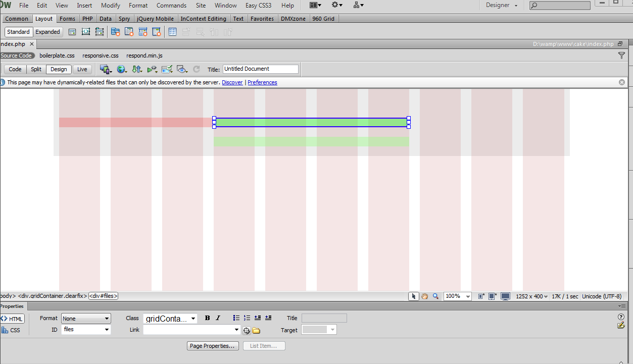
Task: Click the Ordered List icon
Action: 247,318
